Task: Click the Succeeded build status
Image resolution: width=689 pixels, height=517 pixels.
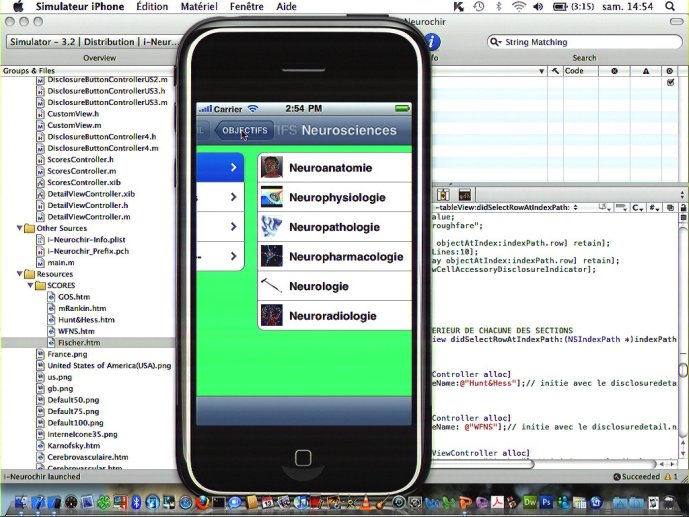Action: tap(637, 477)
